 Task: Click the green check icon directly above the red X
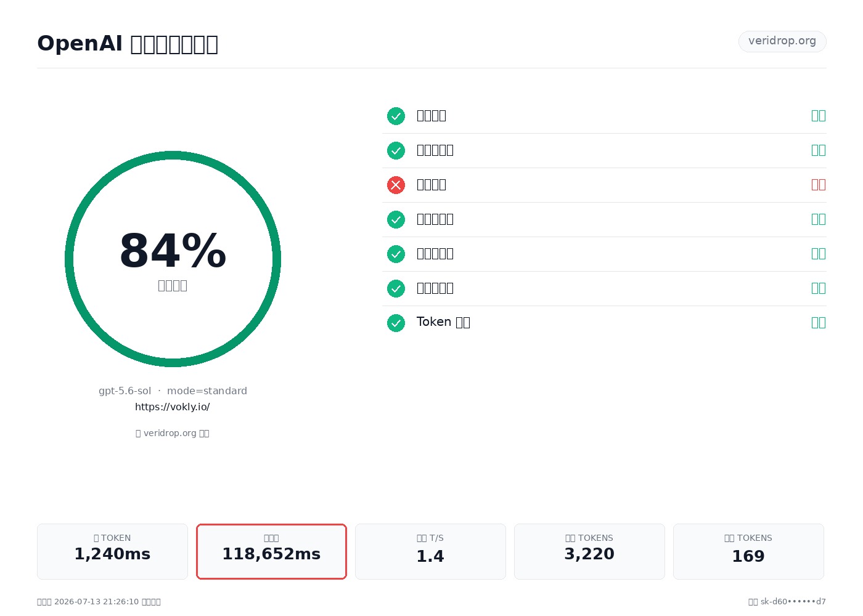396,150
